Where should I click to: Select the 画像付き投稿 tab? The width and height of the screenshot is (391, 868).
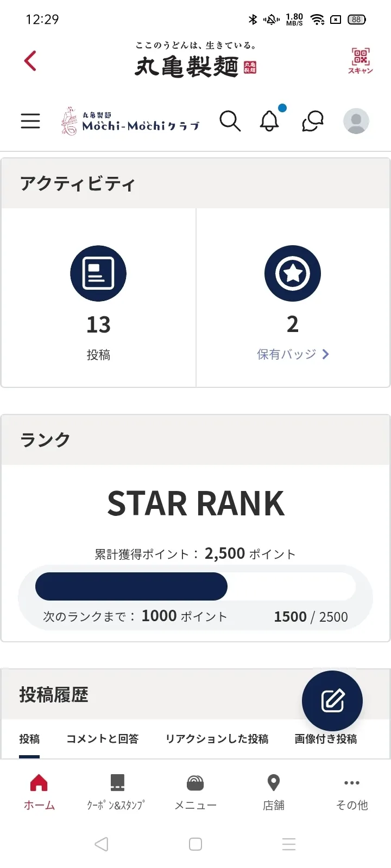(x=326, y=739)
